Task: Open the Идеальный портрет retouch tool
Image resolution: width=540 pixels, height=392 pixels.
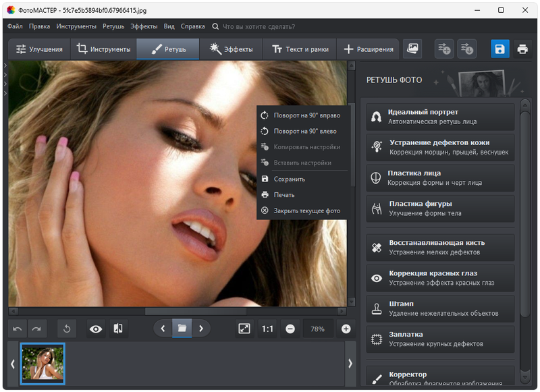Action: click(441, 117)
